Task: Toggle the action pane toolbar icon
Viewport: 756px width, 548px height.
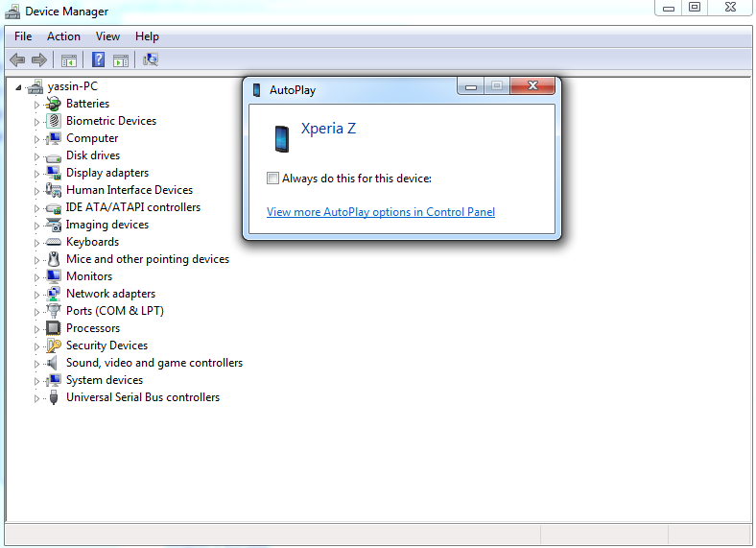Action: pyautogui.click(x=121, y=60)
